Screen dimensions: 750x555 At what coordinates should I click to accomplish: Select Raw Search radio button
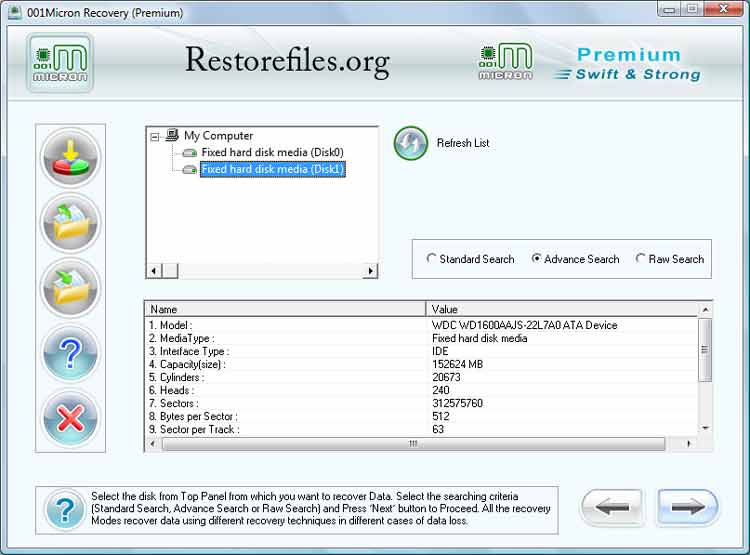[x=640, y=258]
